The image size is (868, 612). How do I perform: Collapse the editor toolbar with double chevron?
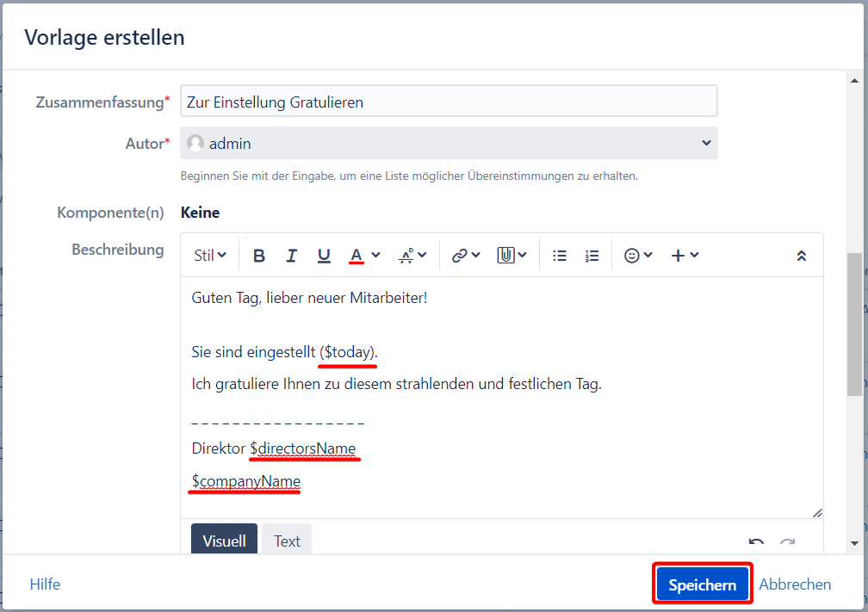[x=801, y=256]
